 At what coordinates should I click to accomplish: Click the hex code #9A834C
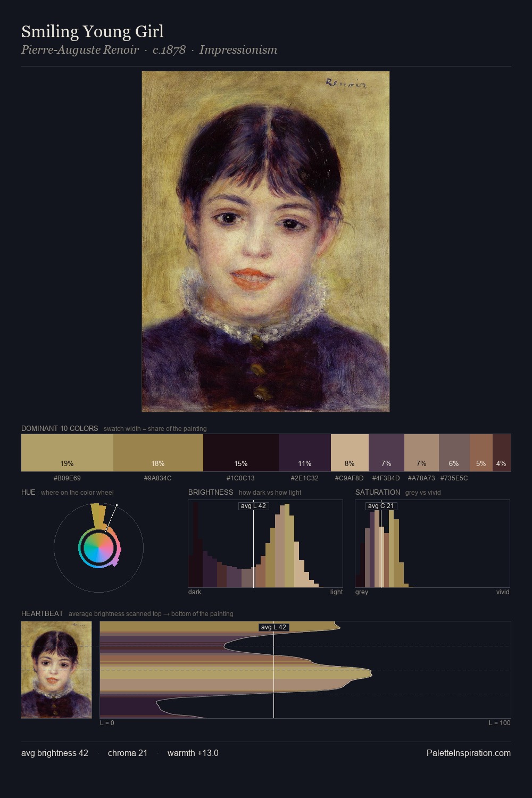click(x=158, y=478)
